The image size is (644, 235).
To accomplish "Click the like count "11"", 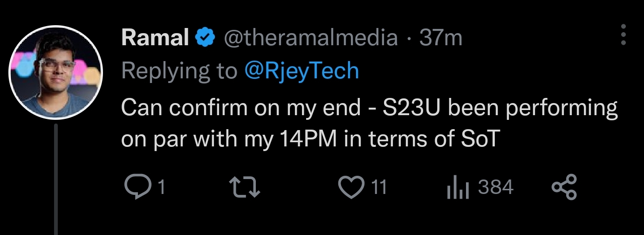I will (380, 187).
